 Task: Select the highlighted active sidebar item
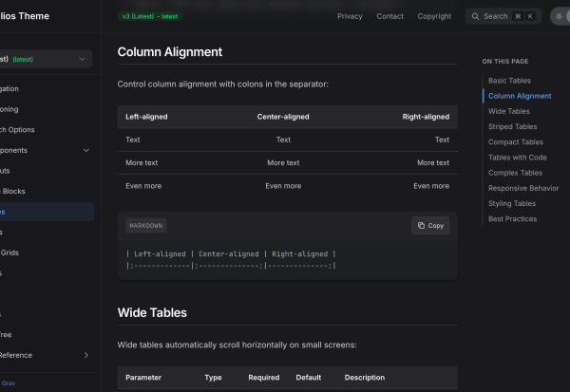pos(47,212)
